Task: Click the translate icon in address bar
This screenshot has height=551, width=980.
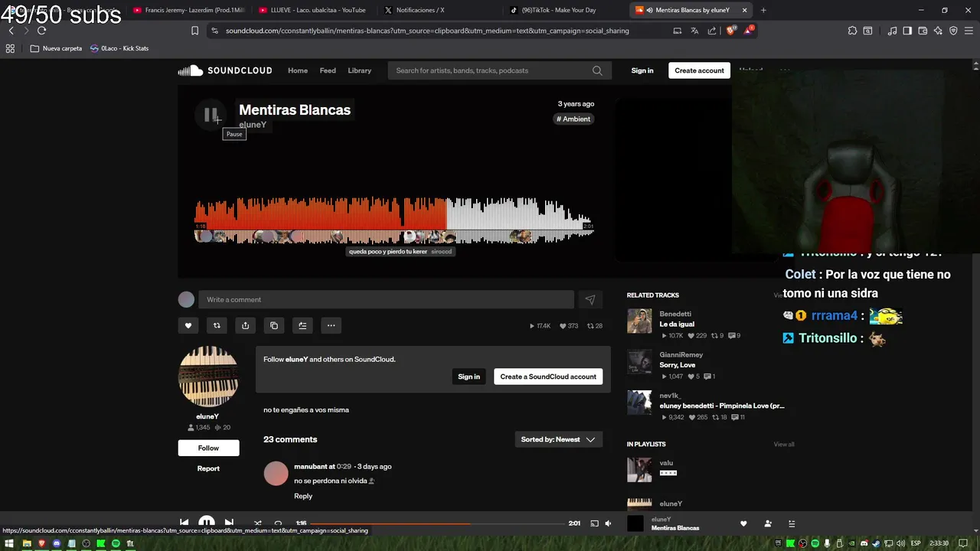Action: point(694,31)
